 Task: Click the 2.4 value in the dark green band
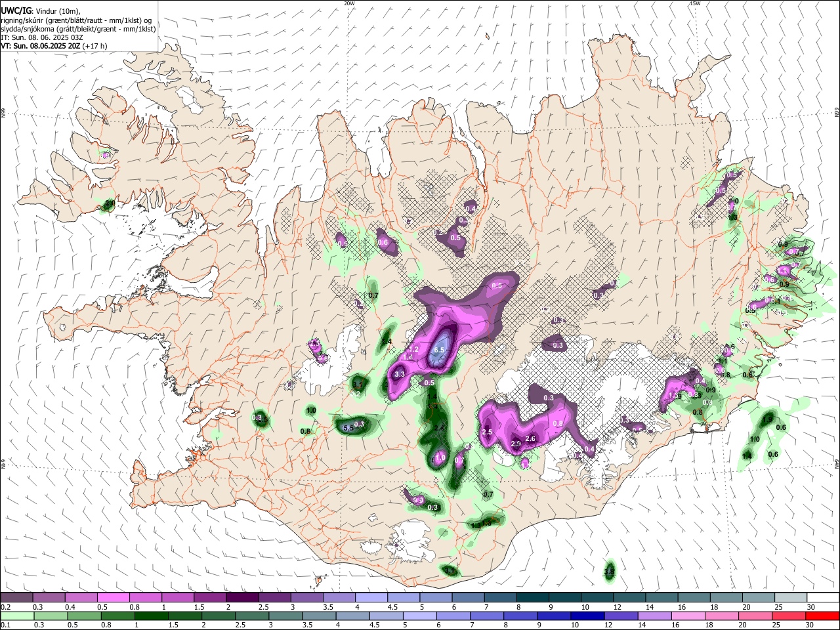tap(439, 428)
